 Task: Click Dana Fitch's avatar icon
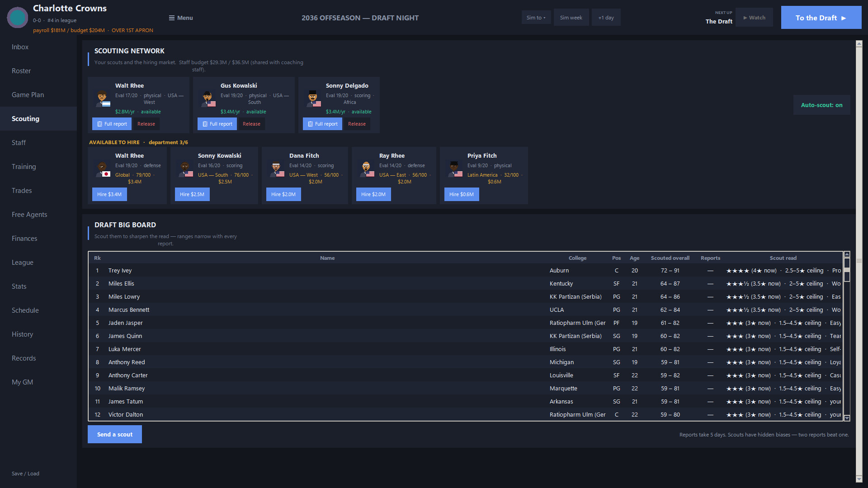(x=277, y=169)
